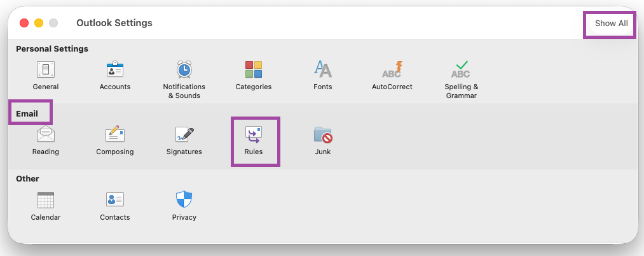This screenshot has width=644, height=256.
Task: Minimize the Outlook Settings window
Action: (39, 23)
